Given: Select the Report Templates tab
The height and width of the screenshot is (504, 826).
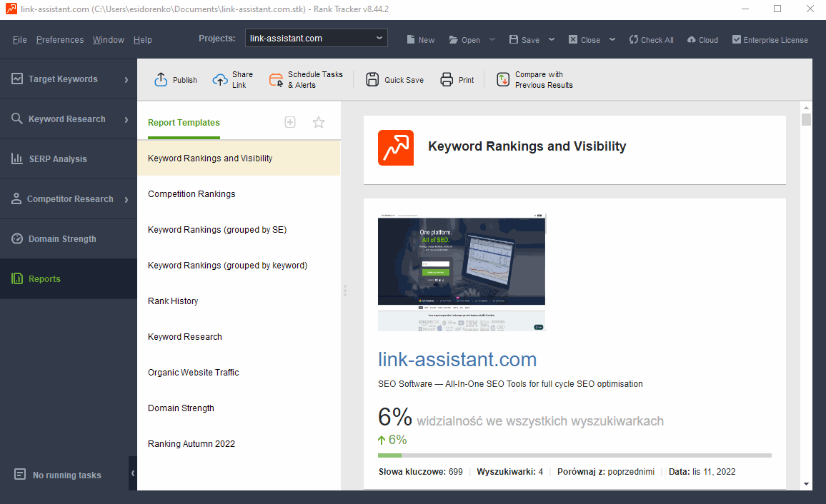Looking at the screenshot, I should click(x=184, y=123).
